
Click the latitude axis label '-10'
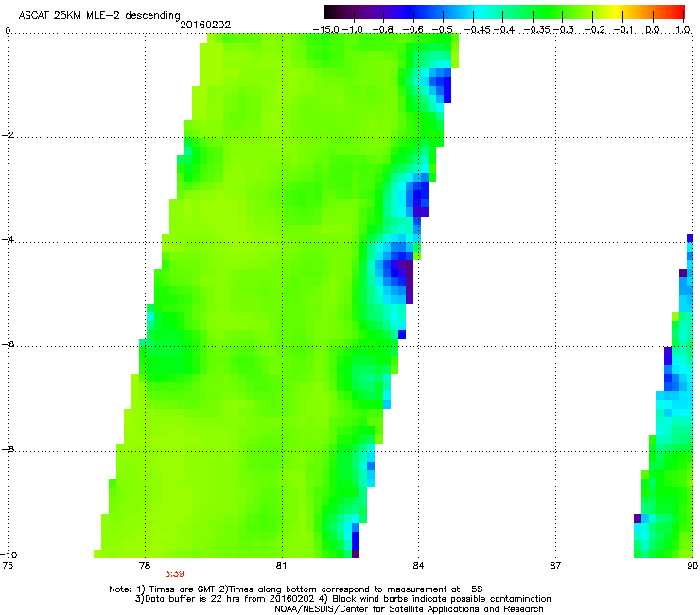point(9,554)
